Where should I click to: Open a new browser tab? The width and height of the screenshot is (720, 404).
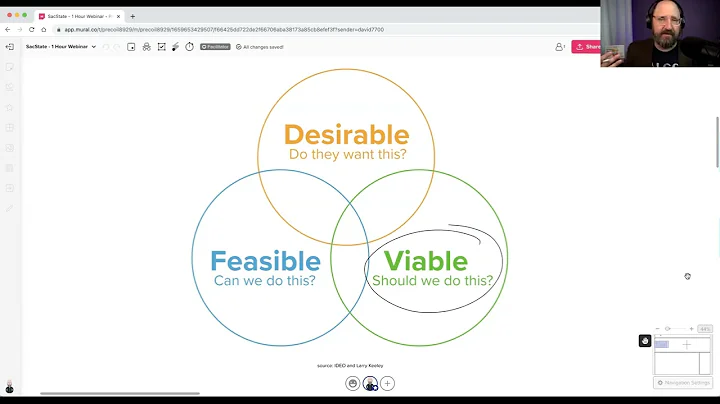[133, 16]
